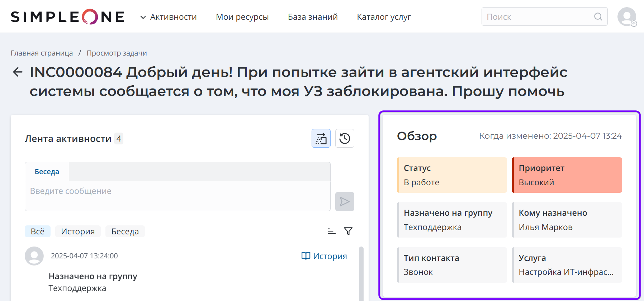Image resolution: width=644 pixels, height=301 pixels.
Task: Open Каталог услуг menu item
Action: (384, 17)
